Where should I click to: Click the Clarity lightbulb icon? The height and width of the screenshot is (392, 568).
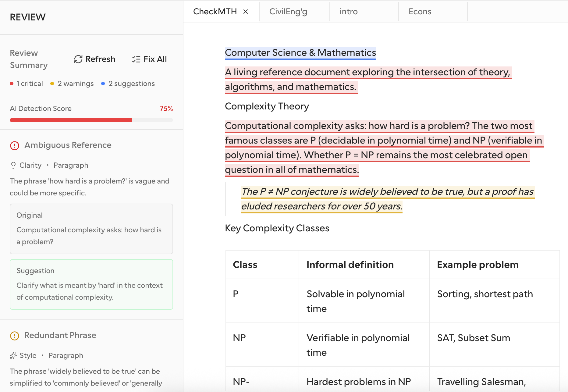click(13, 165)
